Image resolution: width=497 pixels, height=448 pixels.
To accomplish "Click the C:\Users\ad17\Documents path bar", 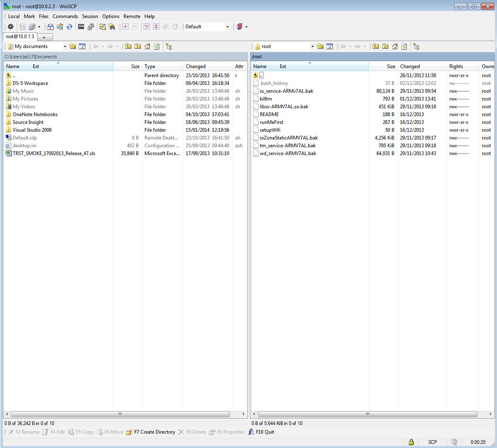I will 125,57.
